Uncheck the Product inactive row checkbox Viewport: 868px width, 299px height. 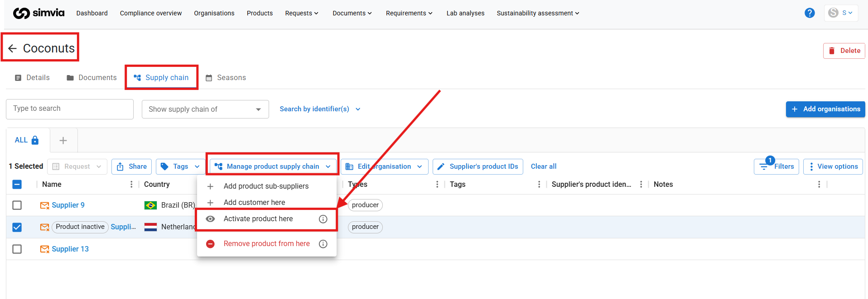[17, 227]
